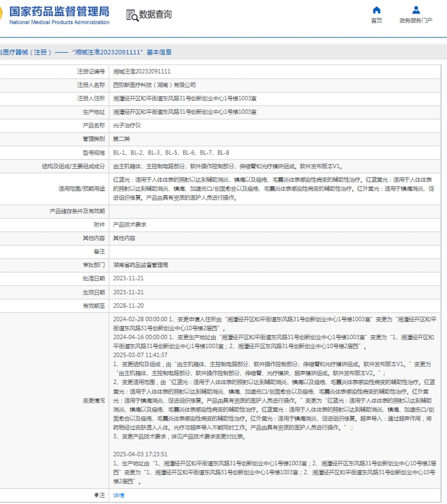Select management class value 第二类
Viewport: 447px width, 504px height.
tap(122, 139)
